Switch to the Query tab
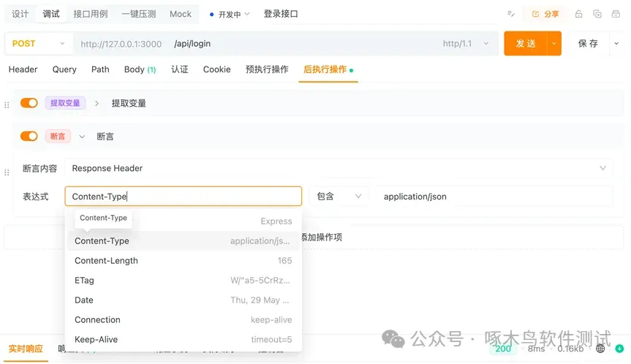The image size is (631, 364). pyautogui.click(x=64, y=69)
